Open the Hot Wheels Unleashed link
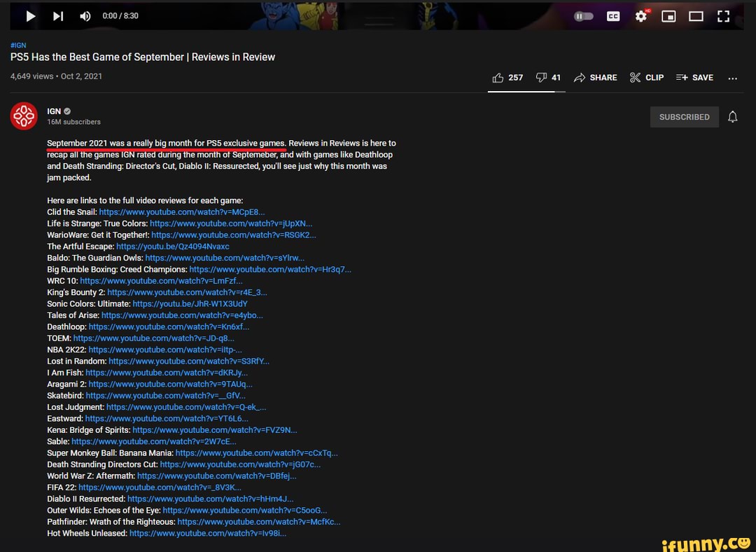The width and height of the screenshot is (756, 552). pos(208,533)
